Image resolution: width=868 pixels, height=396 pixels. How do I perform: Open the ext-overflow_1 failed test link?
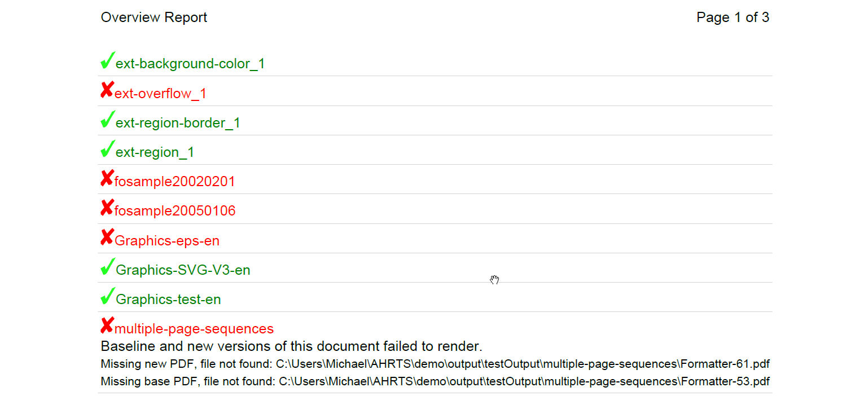pyautogui.click(x=160, y=94)
